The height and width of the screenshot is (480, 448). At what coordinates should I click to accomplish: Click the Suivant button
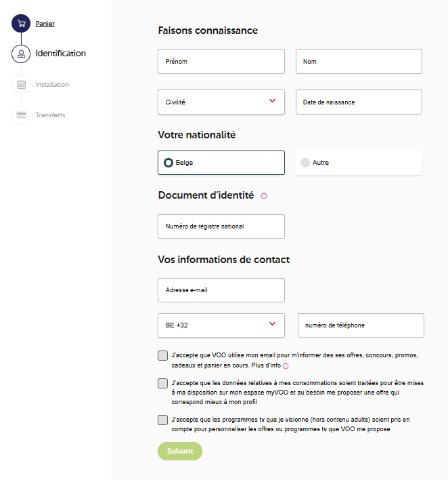click(x=180, y=451)
